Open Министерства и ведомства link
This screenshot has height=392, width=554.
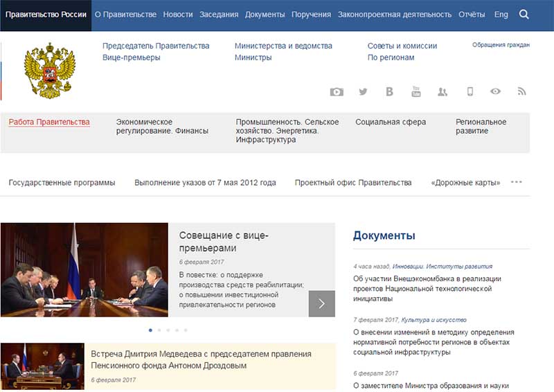point(283,46)
